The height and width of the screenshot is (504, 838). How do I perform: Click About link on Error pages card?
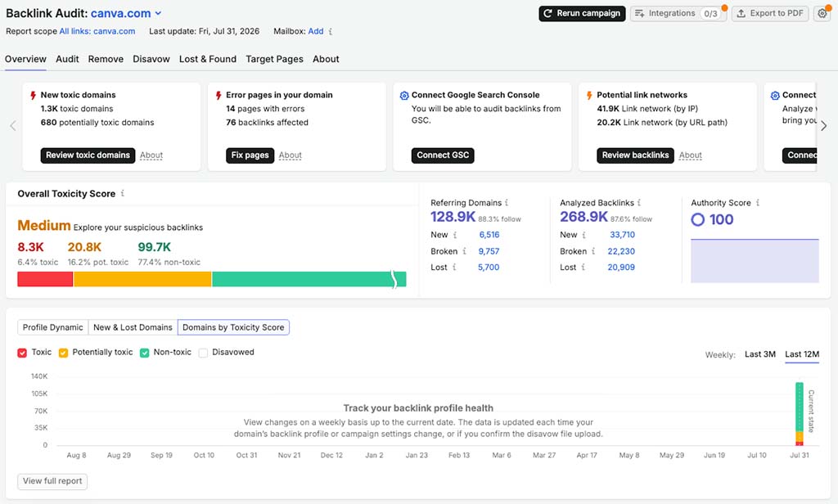coord(291,155)
